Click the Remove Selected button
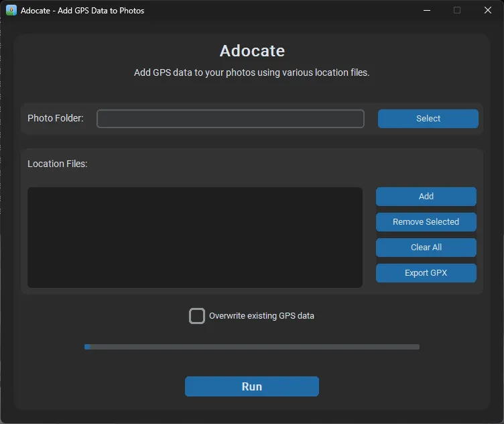The height and width of the screenshot is (424, 504). [426, 222]
